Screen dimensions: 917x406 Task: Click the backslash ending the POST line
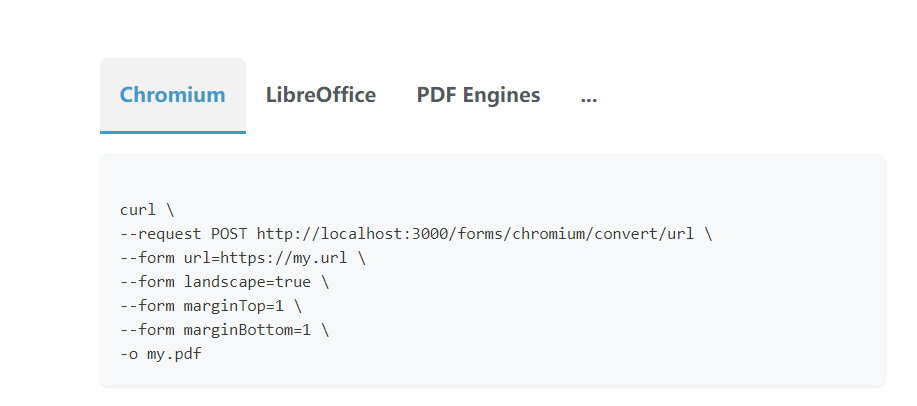tap(709, 234)
